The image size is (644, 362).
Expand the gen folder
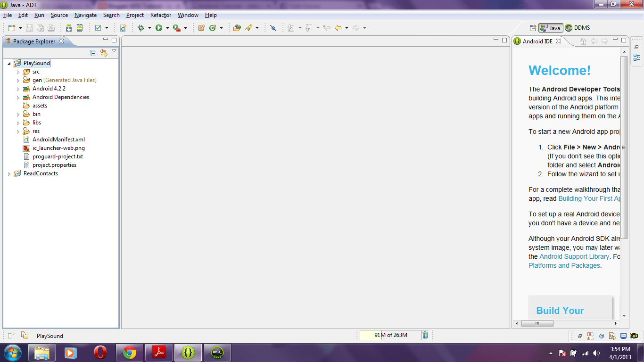click(x=18, y=81)
